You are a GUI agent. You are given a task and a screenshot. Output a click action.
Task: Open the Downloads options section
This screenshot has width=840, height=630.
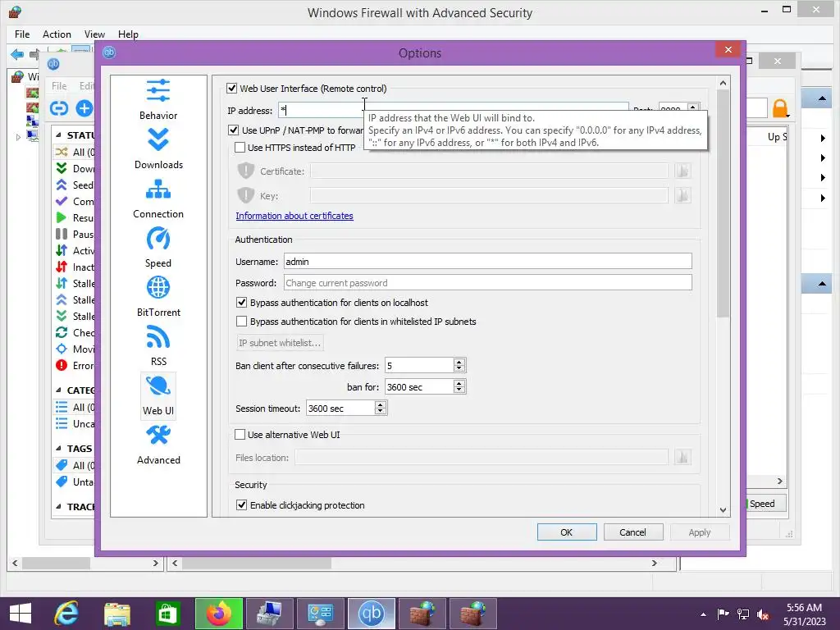158,149
